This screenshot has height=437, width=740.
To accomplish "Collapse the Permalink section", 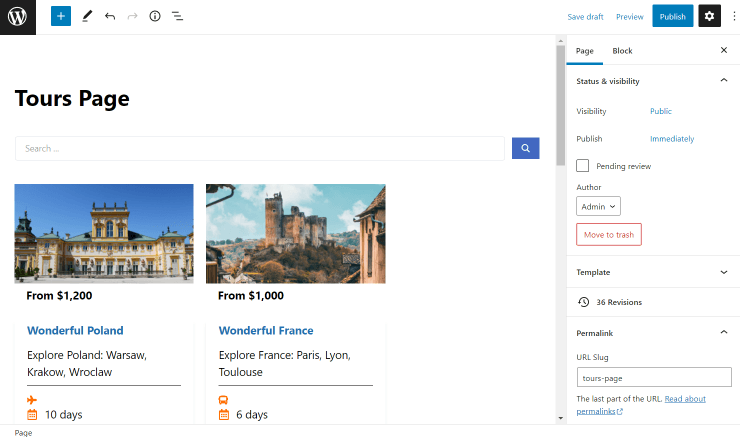I will (x=723, y=332).
